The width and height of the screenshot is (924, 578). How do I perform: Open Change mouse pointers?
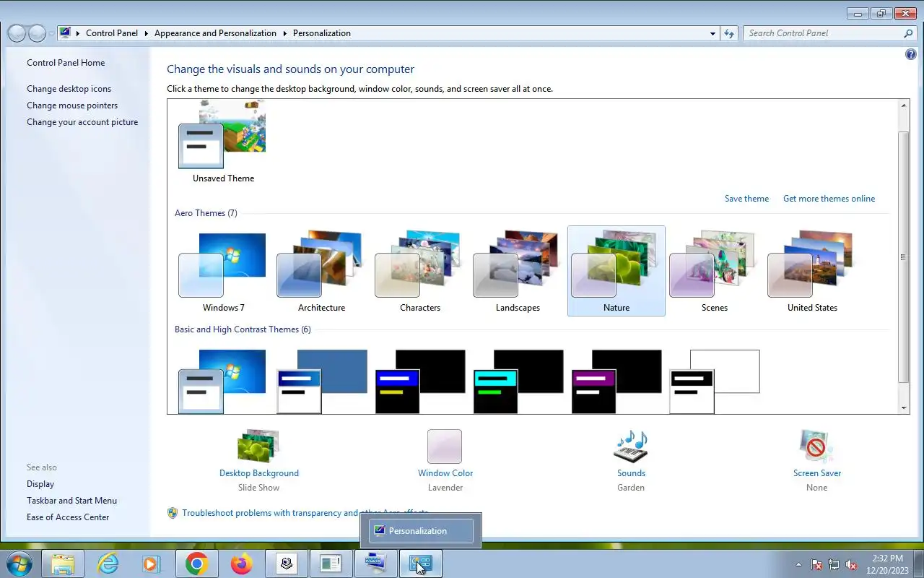tap(72, 105)
